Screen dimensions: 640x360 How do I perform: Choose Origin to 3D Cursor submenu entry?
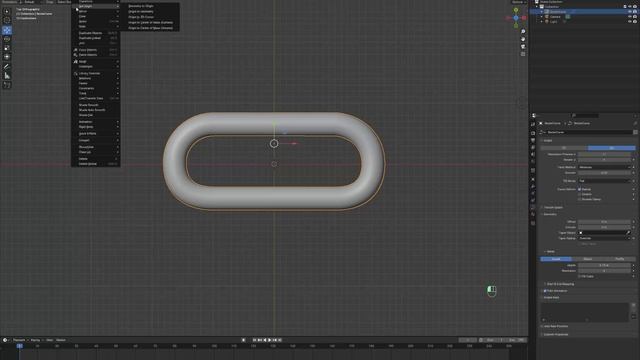point(141,17)
